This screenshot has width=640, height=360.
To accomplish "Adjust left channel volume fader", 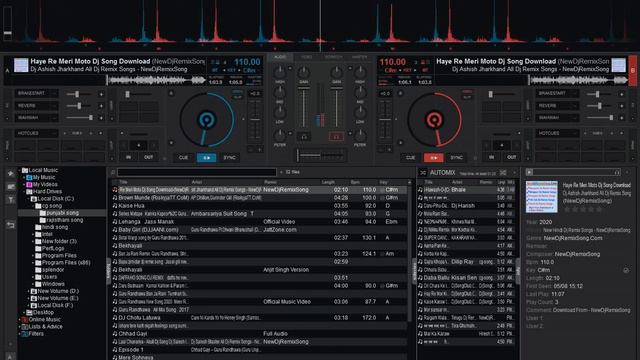I will click(304, 107).
